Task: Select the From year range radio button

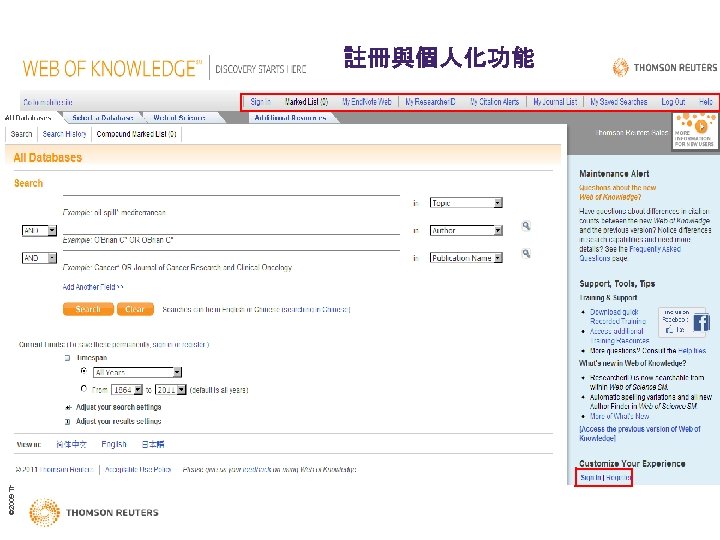Action: (84, 388)
